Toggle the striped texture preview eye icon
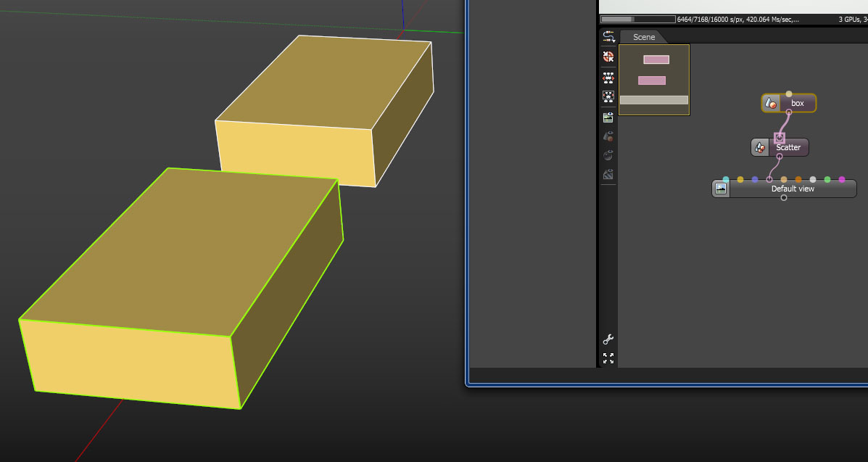This screenshot has height=462, width=868. [x=608, y=175]
